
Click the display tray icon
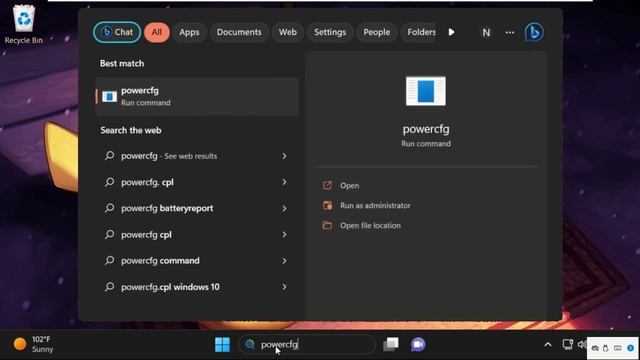[x=567, y=344]
